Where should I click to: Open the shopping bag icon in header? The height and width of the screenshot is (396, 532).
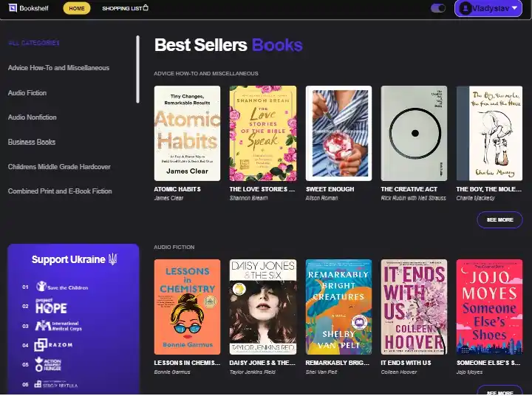click(x=146, y=7)
